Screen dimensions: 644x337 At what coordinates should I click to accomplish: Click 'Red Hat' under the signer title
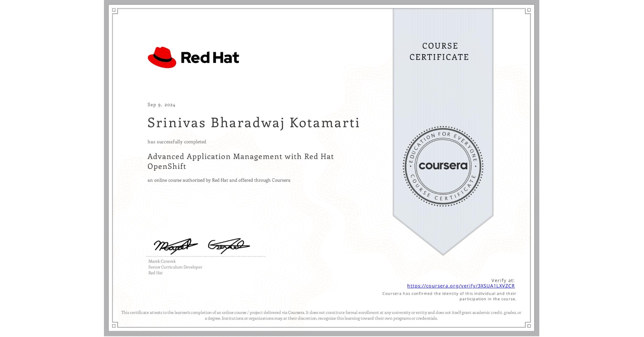point(156,273)
